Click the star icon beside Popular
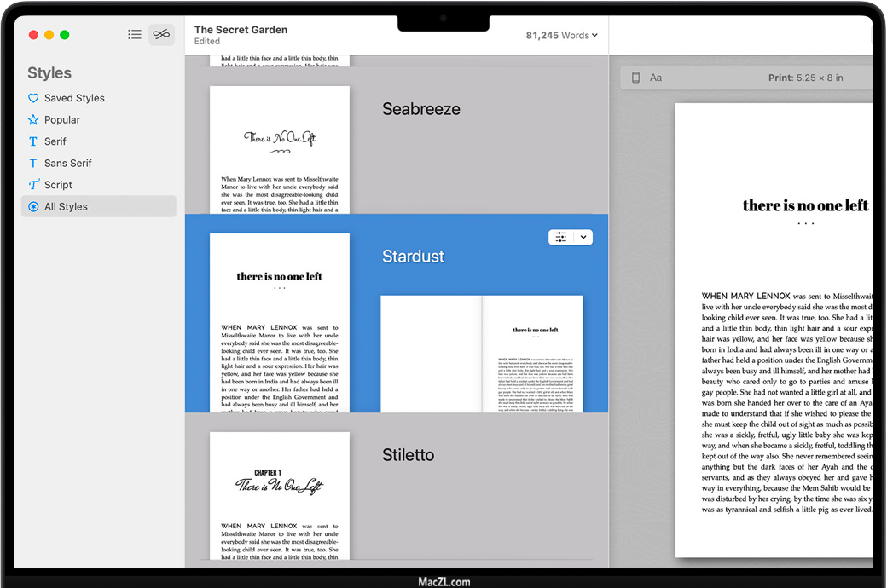Viewport: 887px width, 588px height. tap(33, 120)
